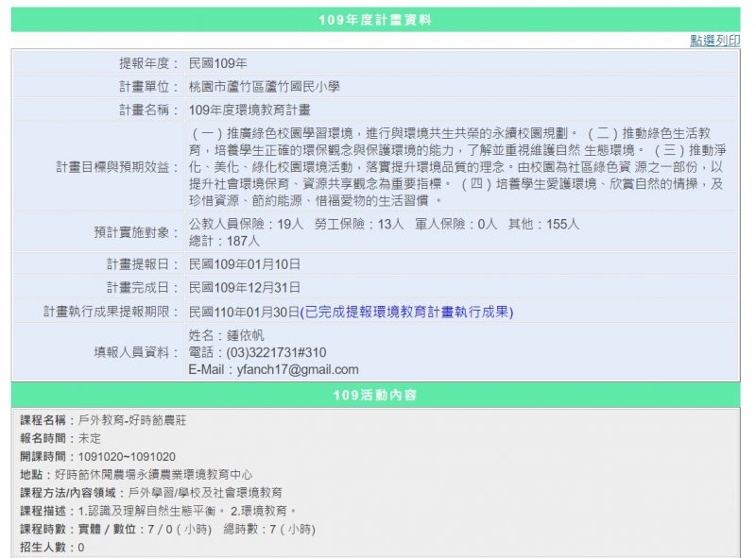Click the 點選列印 print link

coord(714,41)
